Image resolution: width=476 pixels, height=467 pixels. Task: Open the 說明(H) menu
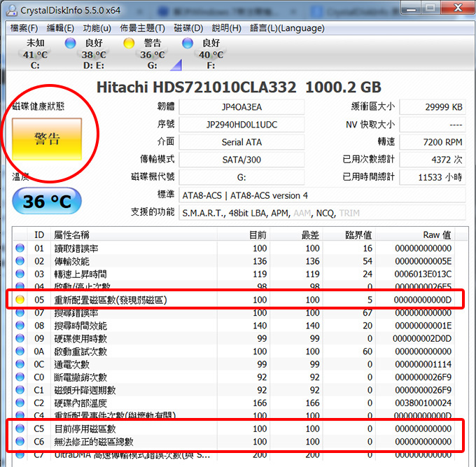pyautogui.click(x=227, y=28)
